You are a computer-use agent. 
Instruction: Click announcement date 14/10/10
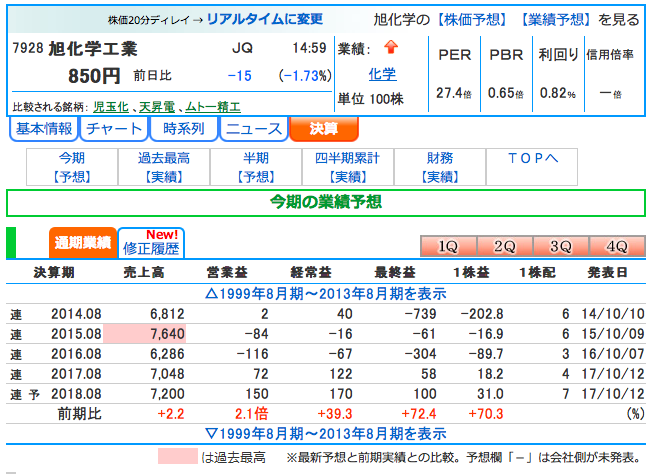tap(613, 314)
